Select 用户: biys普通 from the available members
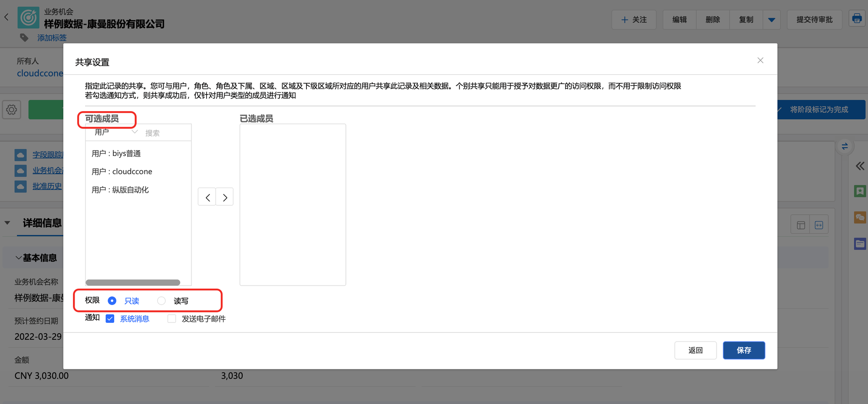Viewport: 868px width, 404px height. pyautogui.click(x=116, y=154)
